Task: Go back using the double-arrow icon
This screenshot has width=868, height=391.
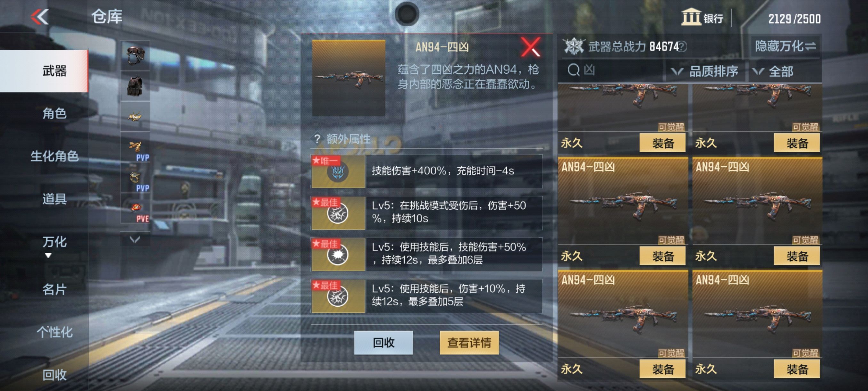Action: click(x=40, y=17)
